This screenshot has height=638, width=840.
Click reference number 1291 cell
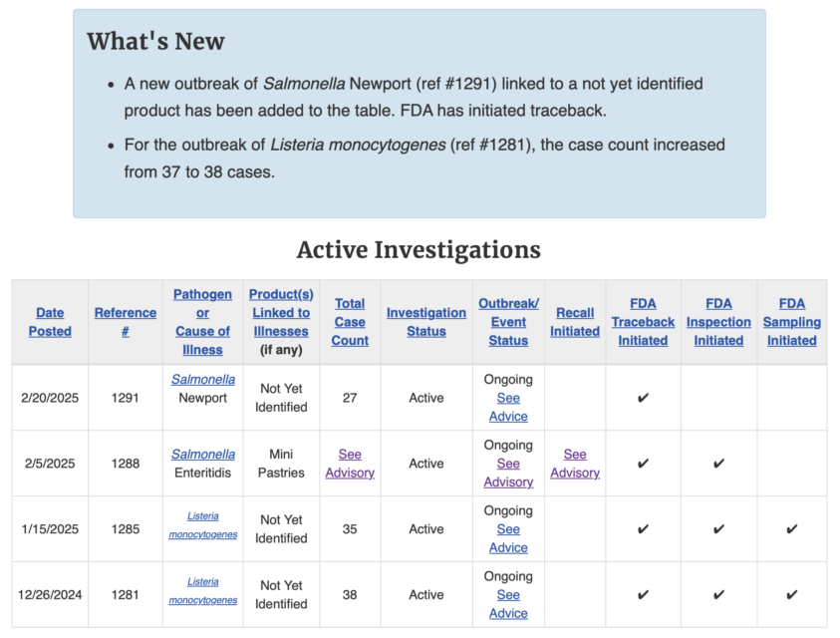tap(126, 398)
